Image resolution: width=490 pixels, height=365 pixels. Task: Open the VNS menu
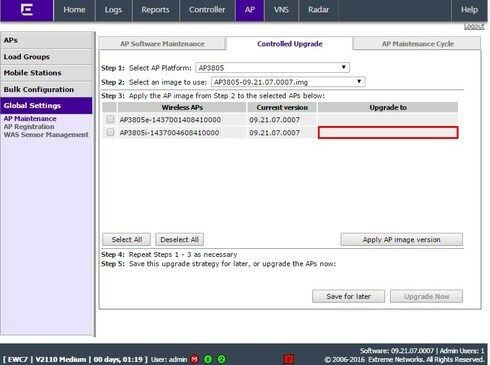[281, 10]
